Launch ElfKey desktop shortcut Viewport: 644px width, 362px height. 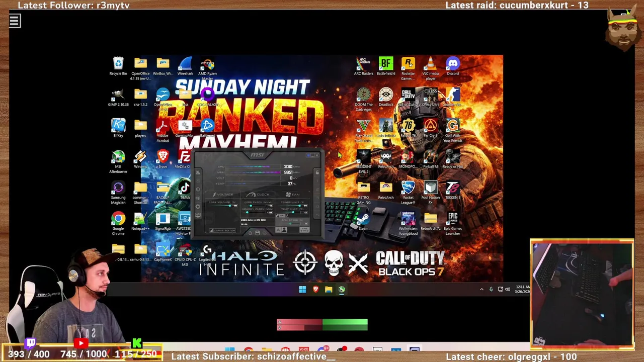click(x=118, y=128)
